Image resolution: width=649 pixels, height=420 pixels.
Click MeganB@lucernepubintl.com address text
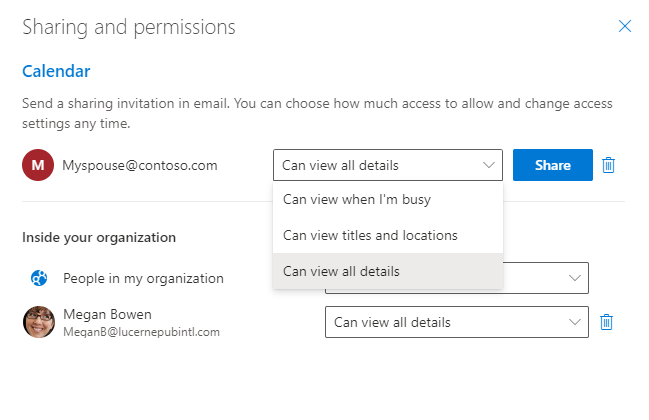click(x=141, y=332)
